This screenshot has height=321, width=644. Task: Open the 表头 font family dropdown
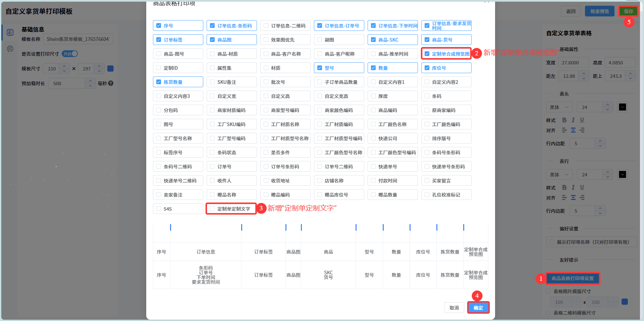559,107
